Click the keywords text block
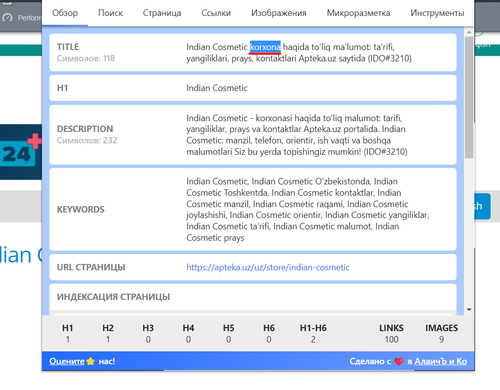Image resolution: width=500 pixels, height=390 pixels. 308,209
